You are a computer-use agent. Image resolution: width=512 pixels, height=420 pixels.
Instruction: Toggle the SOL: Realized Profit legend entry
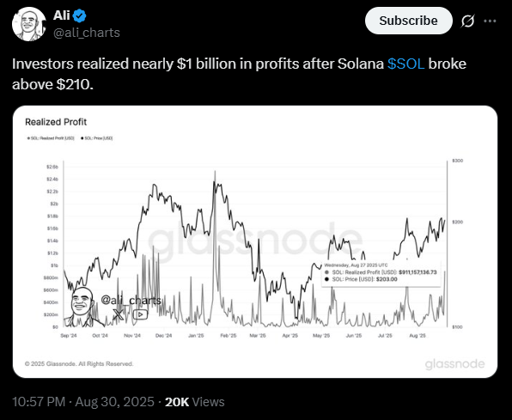pos(51,138)
